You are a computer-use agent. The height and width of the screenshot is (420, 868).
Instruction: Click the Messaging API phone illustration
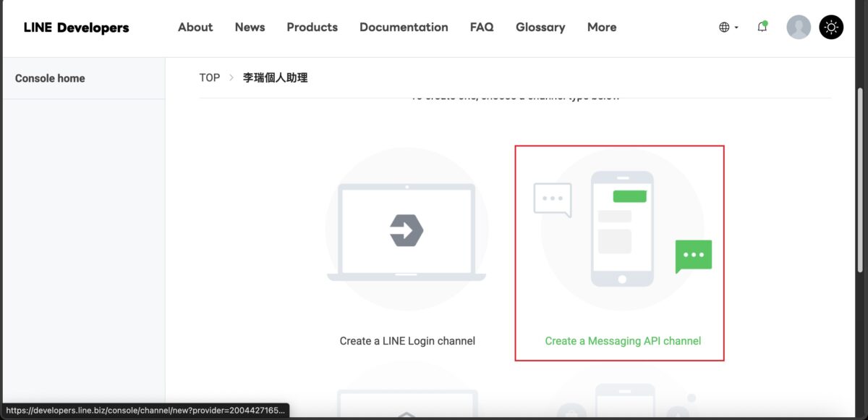[623, 229]
